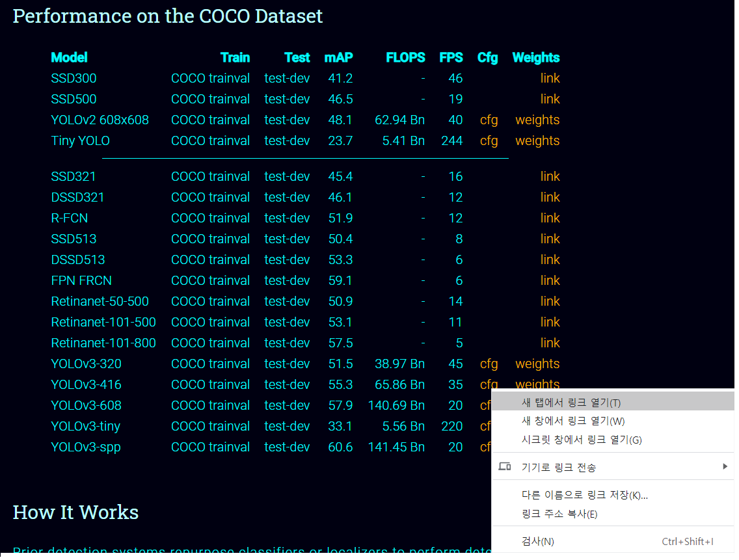
Task: Click the 244 FPS value
Action: 452,141
